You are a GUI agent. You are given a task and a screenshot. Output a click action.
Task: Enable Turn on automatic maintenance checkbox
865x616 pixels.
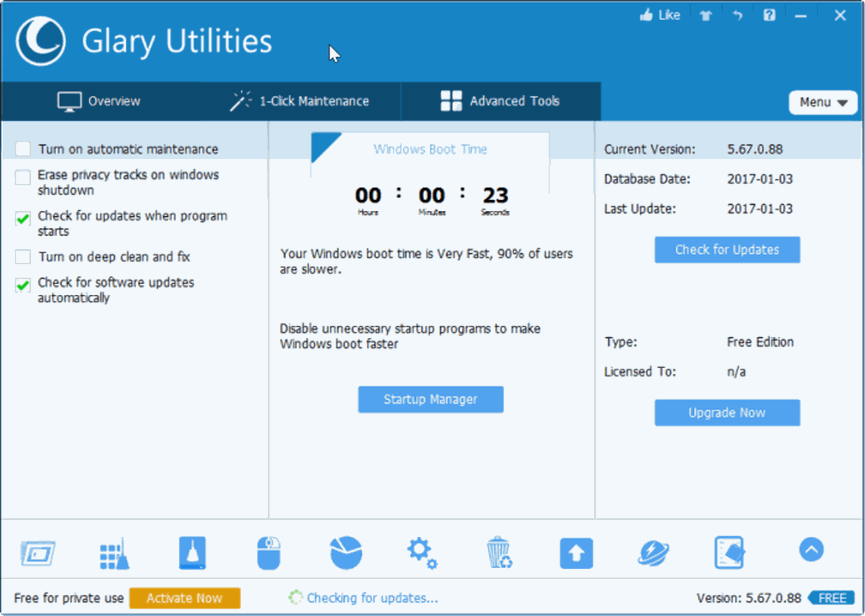click(21, 148)
